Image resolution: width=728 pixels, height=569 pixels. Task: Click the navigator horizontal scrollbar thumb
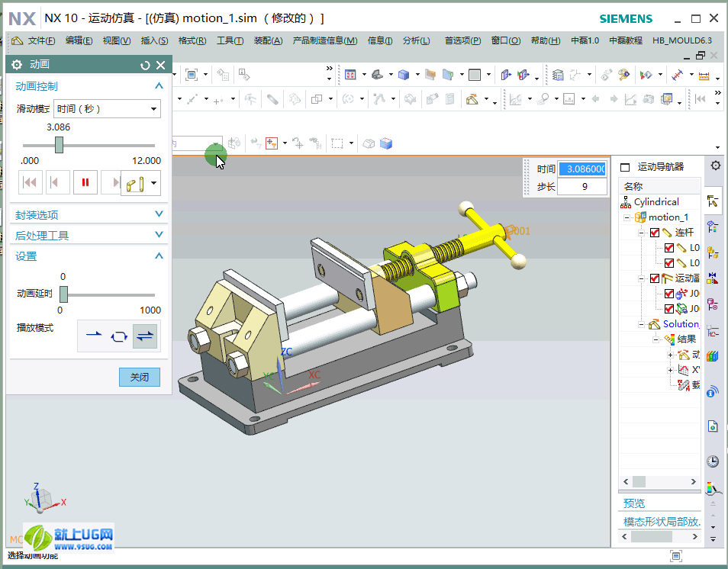tap(639, 481)
